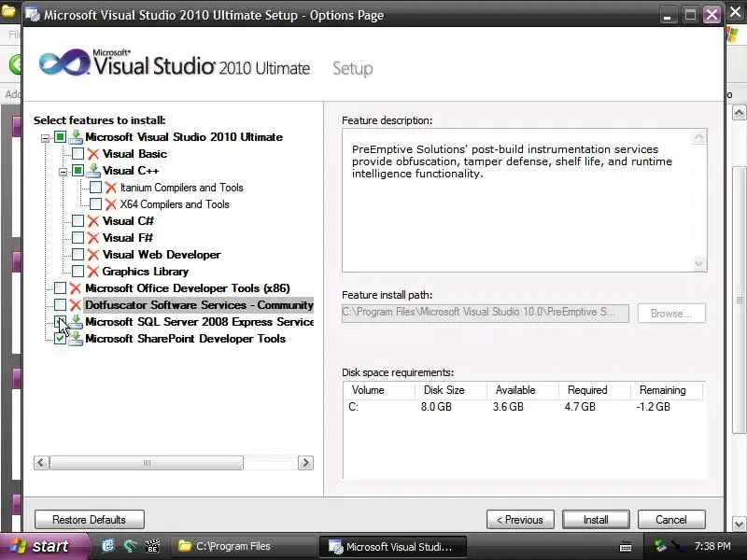Click the red X icon beside Visual Web Developer

tap(93, 255)
